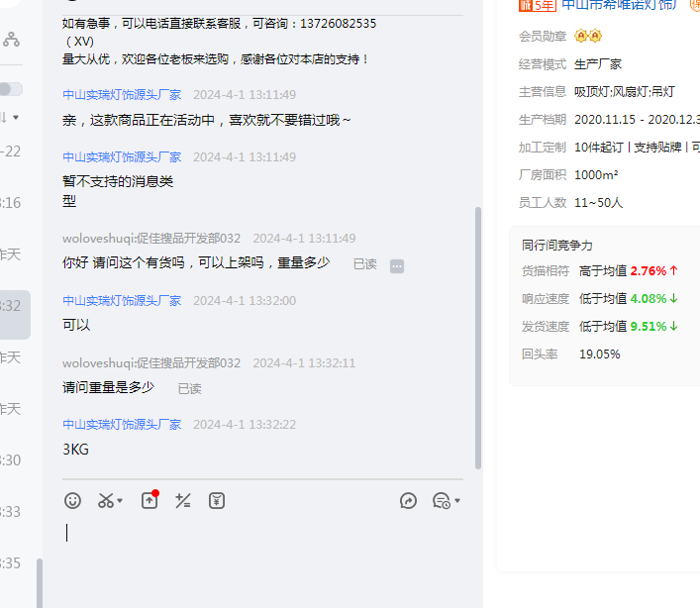Click the chat message area vertical scrollbar
Viewport: 700px width, 608px height.
pyautogui.click(x=478, y=337)
